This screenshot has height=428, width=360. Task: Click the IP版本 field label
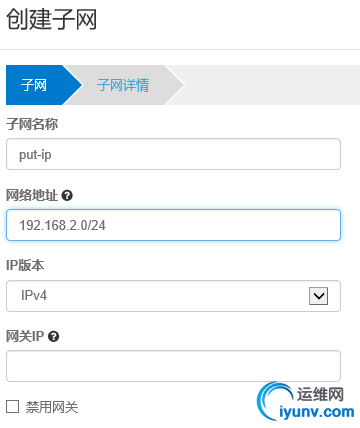pos(25,266)
